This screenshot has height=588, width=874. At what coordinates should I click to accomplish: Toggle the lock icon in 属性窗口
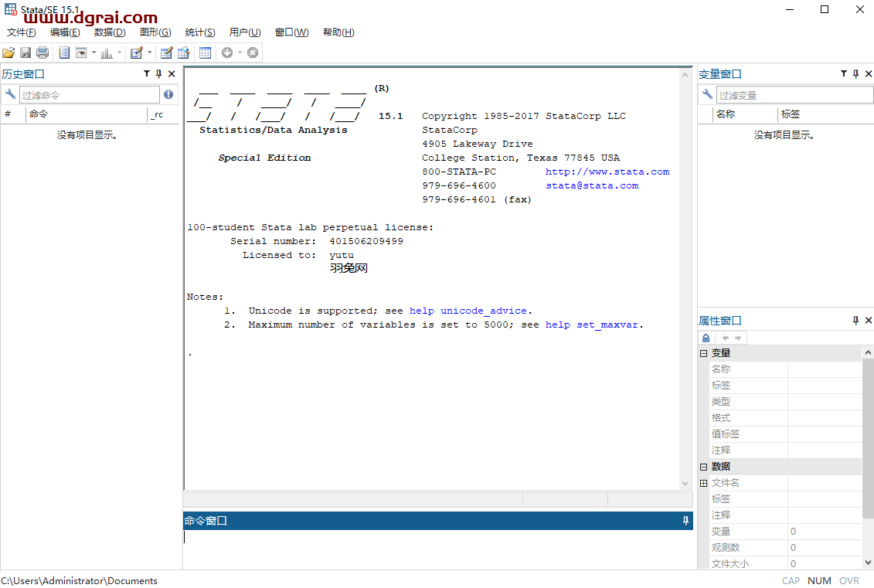coord(706,338)
